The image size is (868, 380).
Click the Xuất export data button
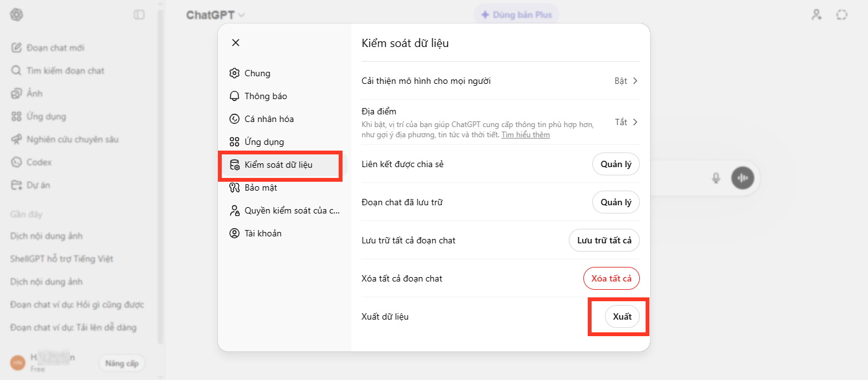(x=622, y=316)
